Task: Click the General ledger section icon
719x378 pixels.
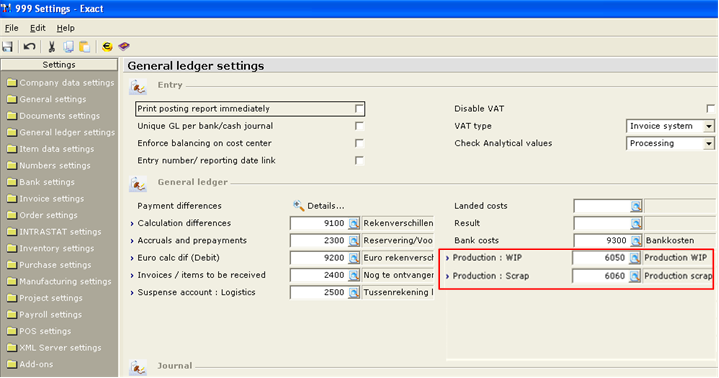Action: click(138, 183)
